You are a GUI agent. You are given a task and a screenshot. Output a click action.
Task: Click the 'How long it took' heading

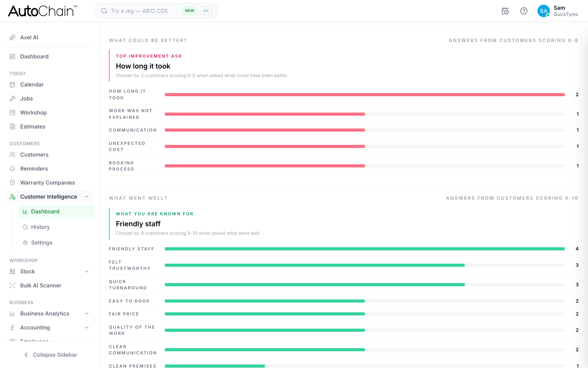pos(143,66)
